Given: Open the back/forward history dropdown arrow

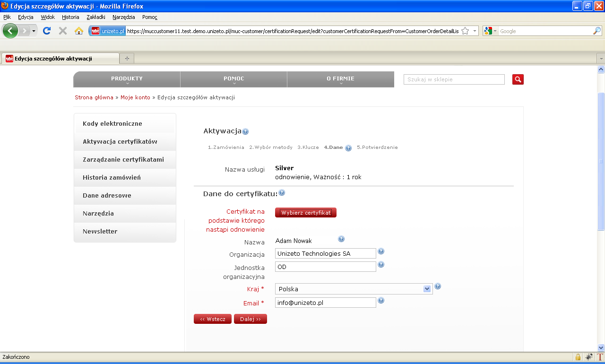Looking at the screenshot, I should point(34,31).
